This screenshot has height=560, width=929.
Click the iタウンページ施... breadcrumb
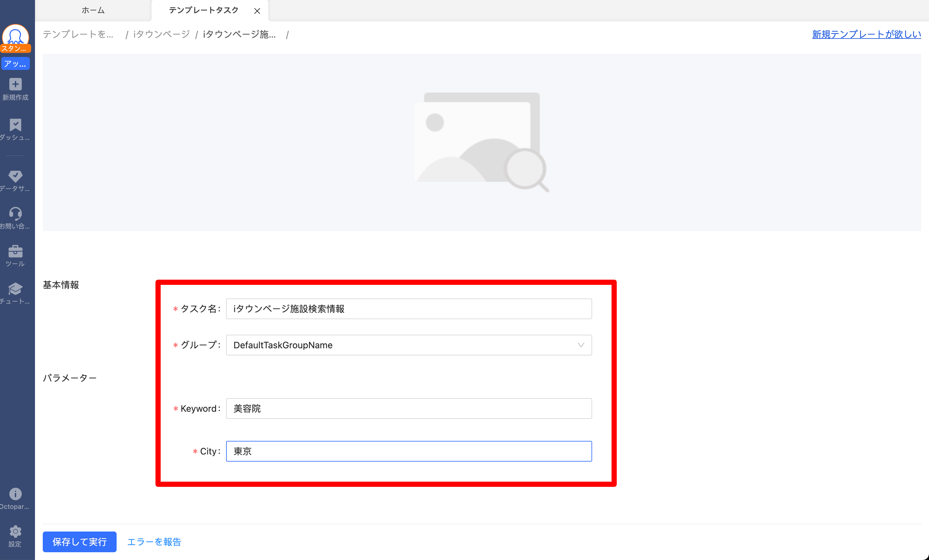coord(239,34)
